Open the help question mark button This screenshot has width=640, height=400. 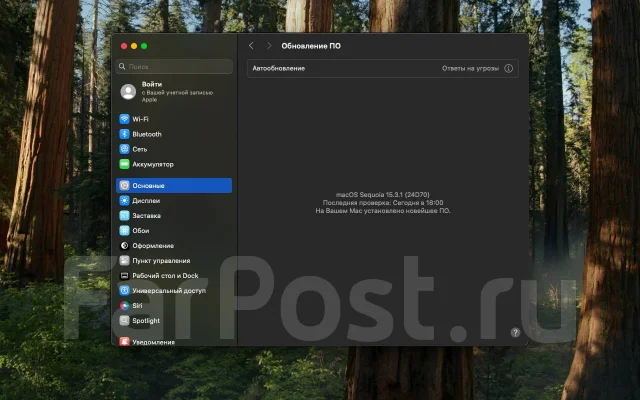coord(515,332)
